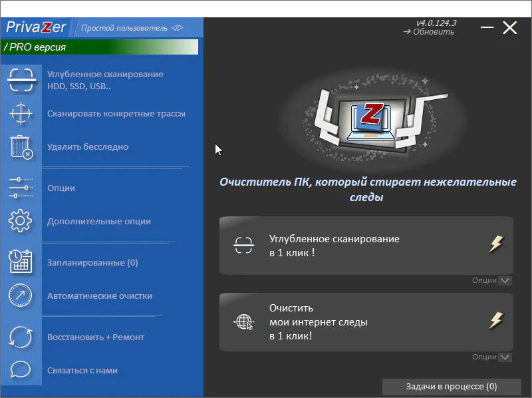This screenshot has width=532, height=398.
Task: Open Углубленное сканирование HDD, SSD, USB
Action: [105, 80]
